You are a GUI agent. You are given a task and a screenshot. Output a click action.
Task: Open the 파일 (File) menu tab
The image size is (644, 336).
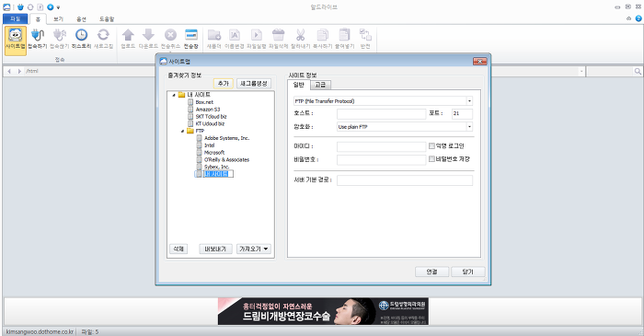point(16,19)
